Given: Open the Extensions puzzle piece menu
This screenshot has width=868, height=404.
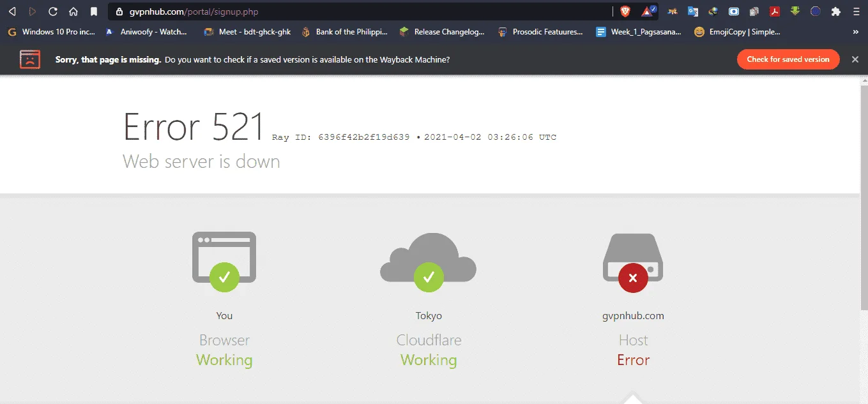Looking at the screenshot, I should [836, 11].
